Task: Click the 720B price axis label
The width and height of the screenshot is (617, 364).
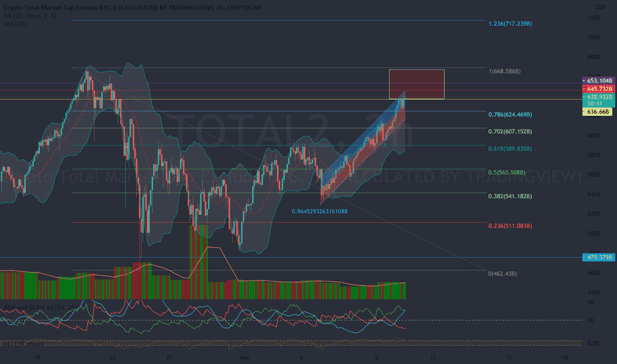Action: click(594, 18)
